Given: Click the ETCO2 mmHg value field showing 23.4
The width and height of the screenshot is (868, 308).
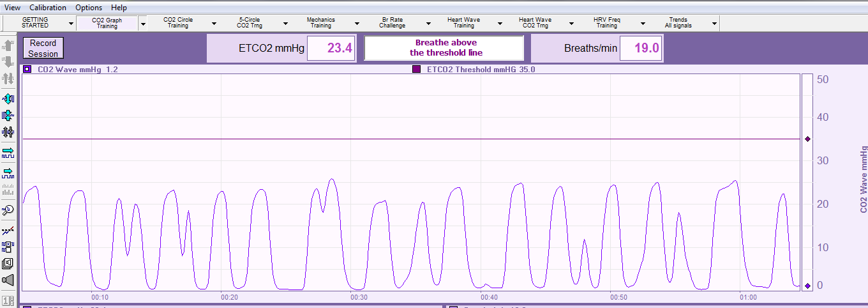Looking at the screenshot, I should 331,49.
